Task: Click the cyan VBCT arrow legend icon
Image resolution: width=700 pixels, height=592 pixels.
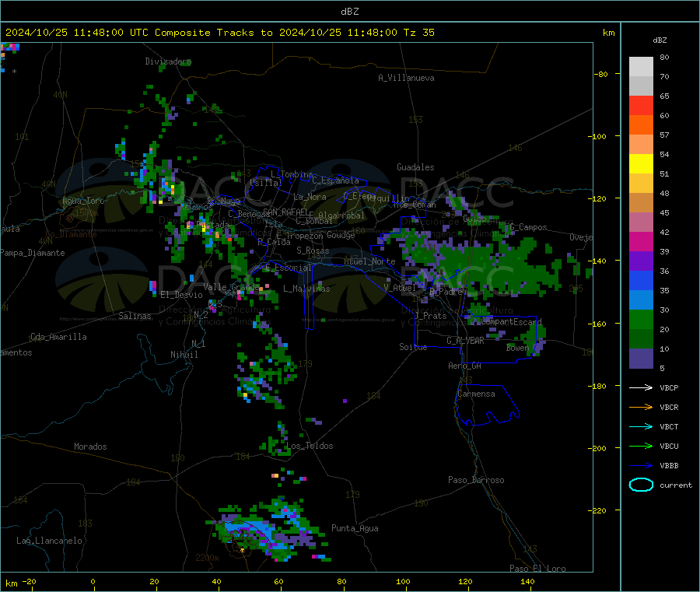Action: coord(641,427)
